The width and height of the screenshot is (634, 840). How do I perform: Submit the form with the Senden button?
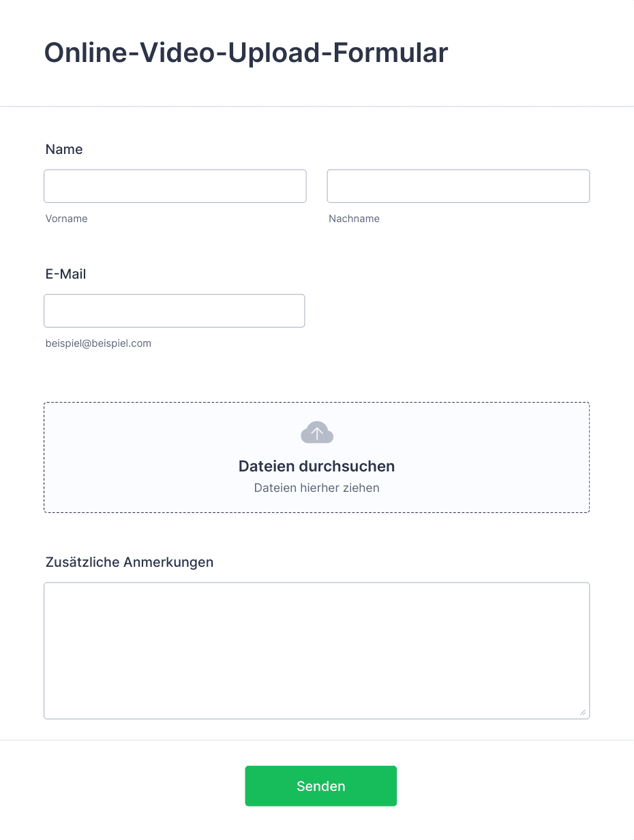321,786
